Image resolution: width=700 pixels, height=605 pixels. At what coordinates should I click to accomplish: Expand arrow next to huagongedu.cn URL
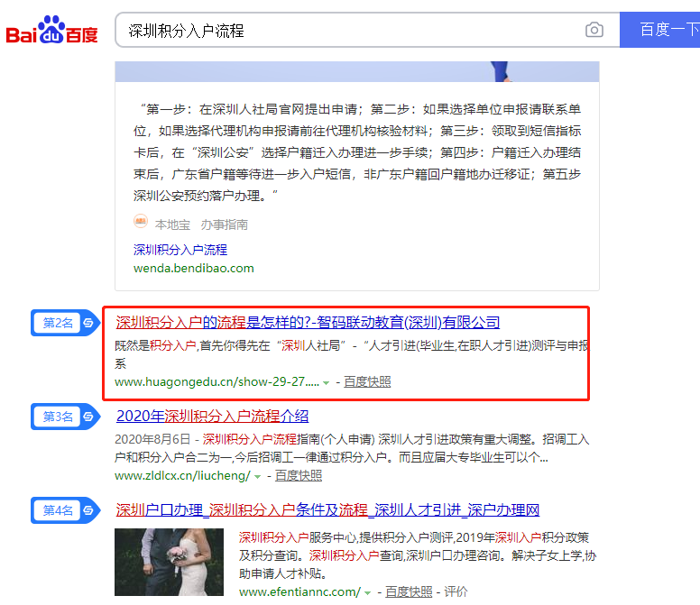(x=326, y=383)
